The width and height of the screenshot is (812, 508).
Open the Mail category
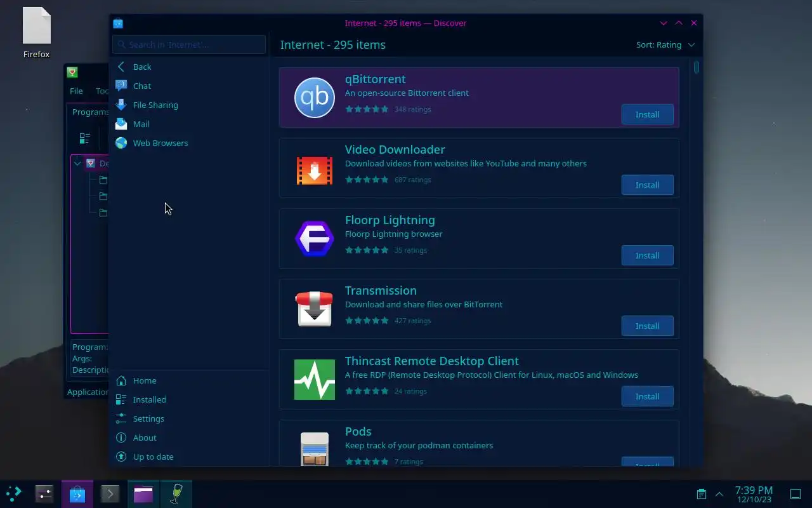coord(189,124)
